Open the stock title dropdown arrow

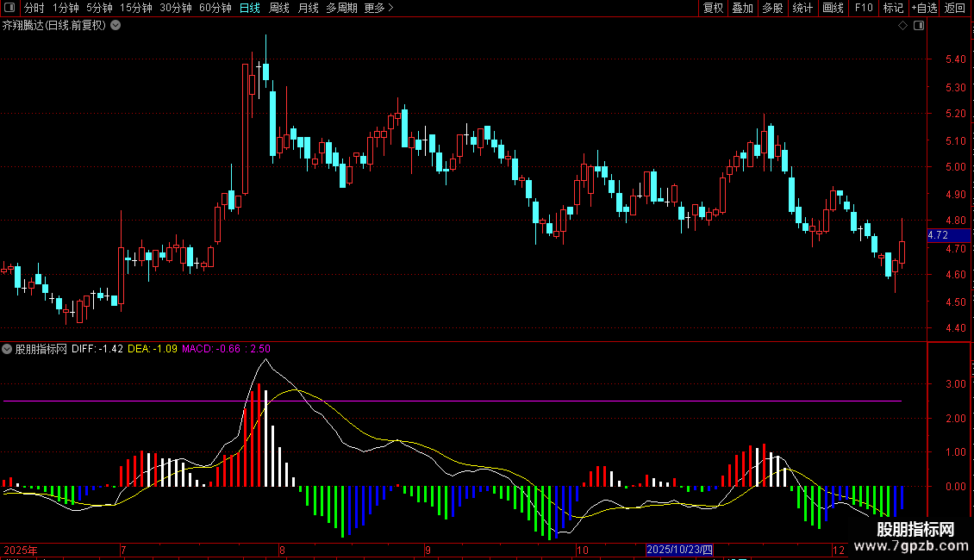(x=116, y=25)
